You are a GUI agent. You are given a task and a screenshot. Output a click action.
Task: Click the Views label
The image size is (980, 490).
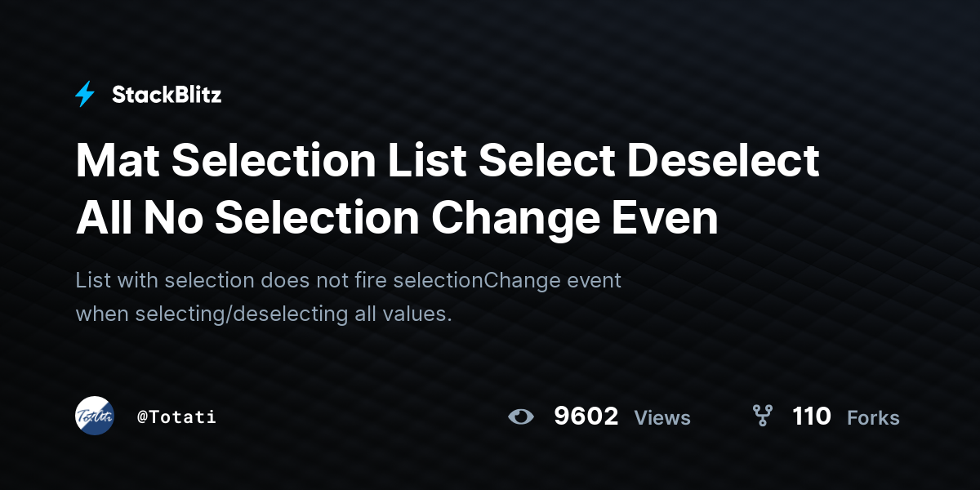(x=662, y=418)
